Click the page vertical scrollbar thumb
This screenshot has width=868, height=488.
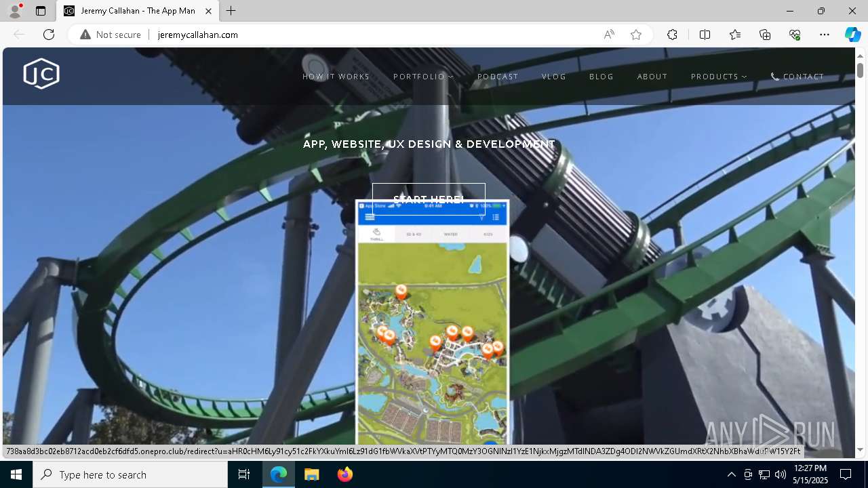(x=860, y=70)
